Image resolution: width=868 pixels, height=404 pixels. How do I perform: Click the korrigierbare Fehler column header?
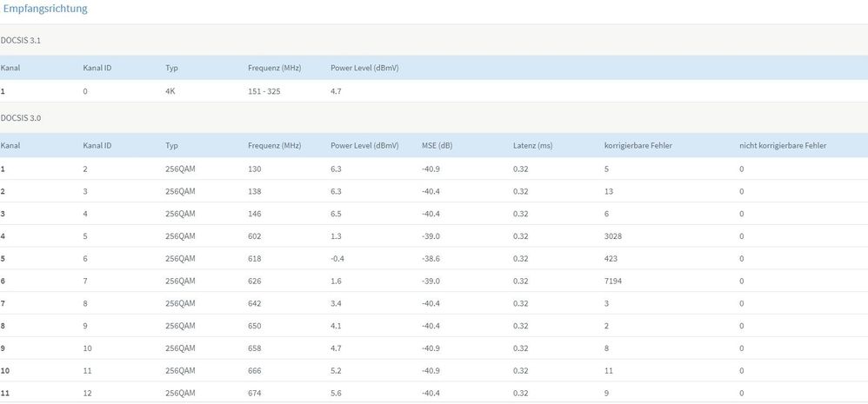click(638, 146)
